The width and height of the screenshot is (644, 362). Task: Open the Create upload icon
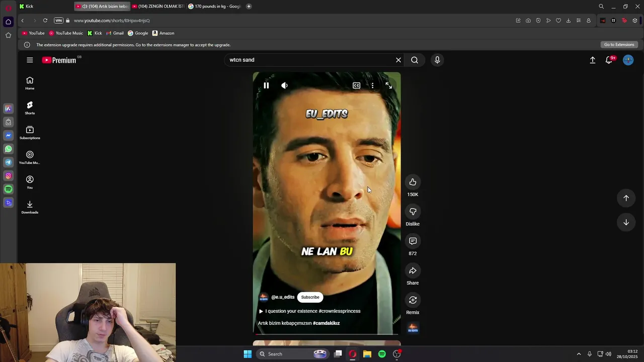[592, 60]
